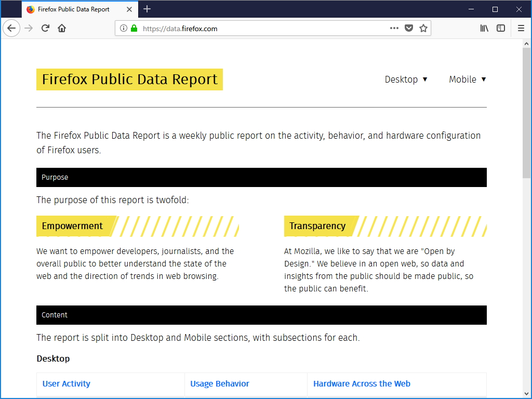Screen dimensions: 532x399
Task: Open the User Activity link
Action: tap(66, 383)
